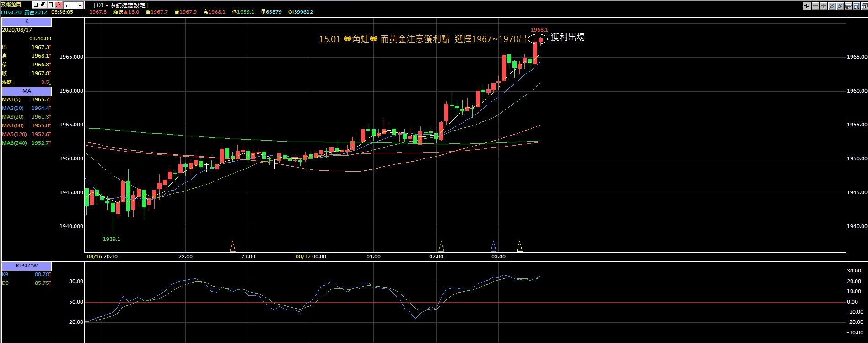Screen dimensions: 868x343
Task: Click the 漲跌▲18.0 change readout
Action: 126,12
